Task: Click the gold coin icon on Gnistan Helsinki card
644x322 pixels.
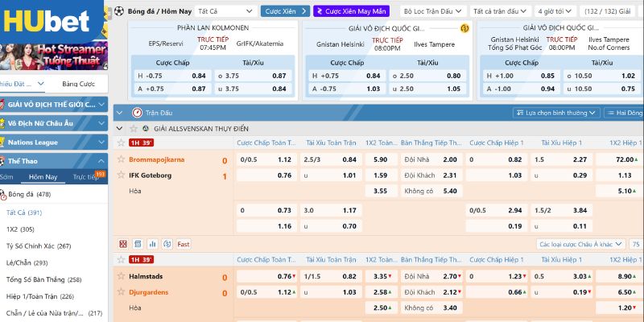Action: click(464, 28)
